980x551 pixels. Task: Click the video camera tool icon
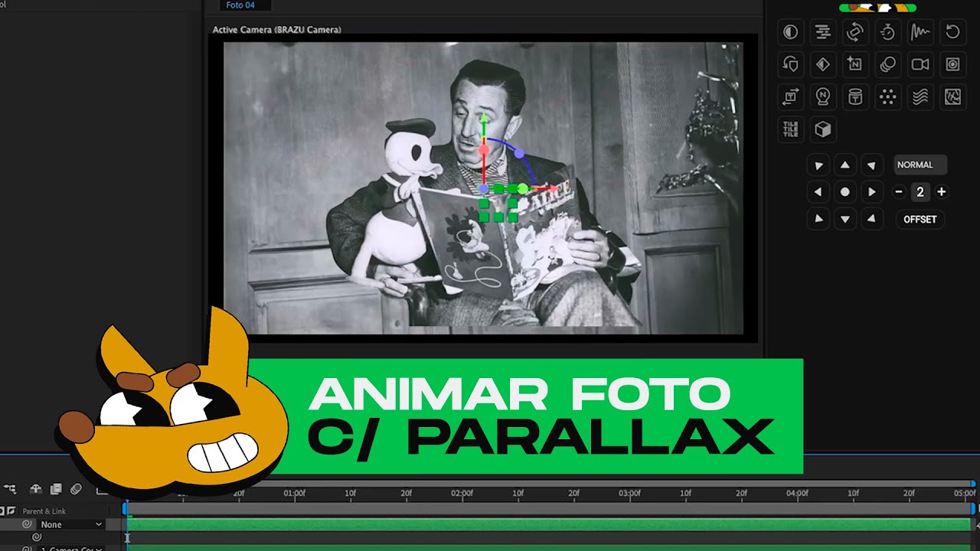pyautogui.click(x=920, y=64)
